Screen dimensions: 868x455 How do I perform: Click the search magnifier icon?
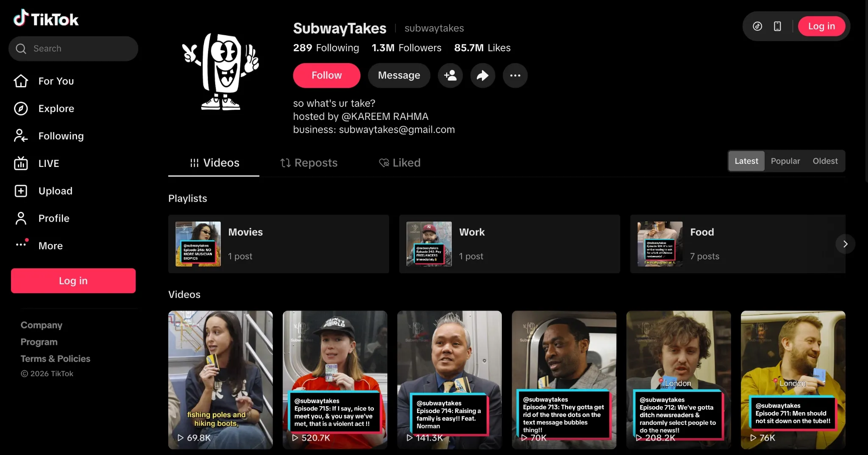21,49
